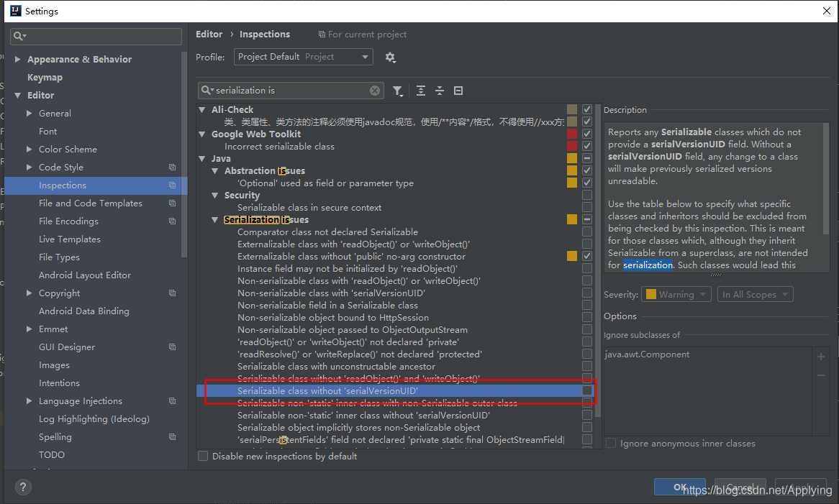Toggle 'Optional' used as field checkbox
The height and width of the screenshot is (504, 839).
(587, 183)
